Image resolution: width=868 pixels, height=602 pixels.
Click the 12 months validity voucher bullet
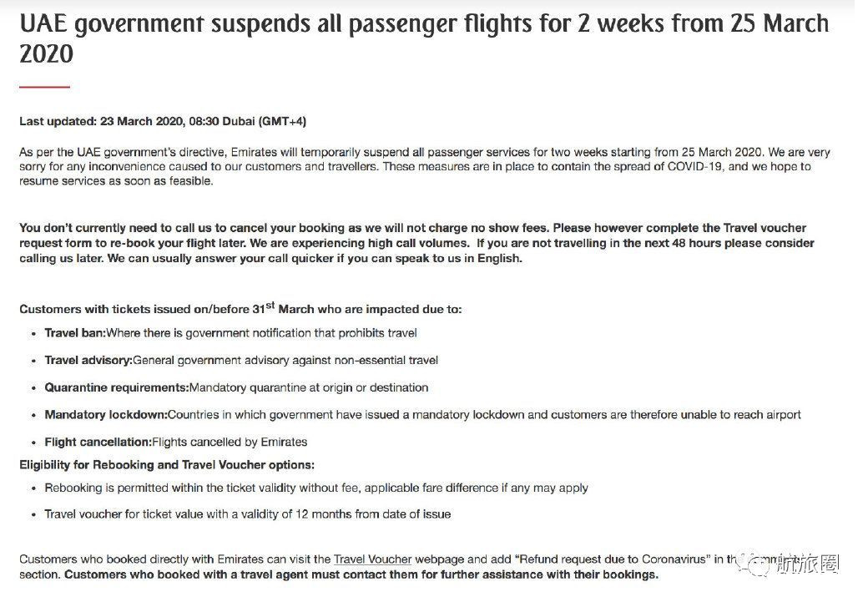pyautogui.click(x=248, y=513)
